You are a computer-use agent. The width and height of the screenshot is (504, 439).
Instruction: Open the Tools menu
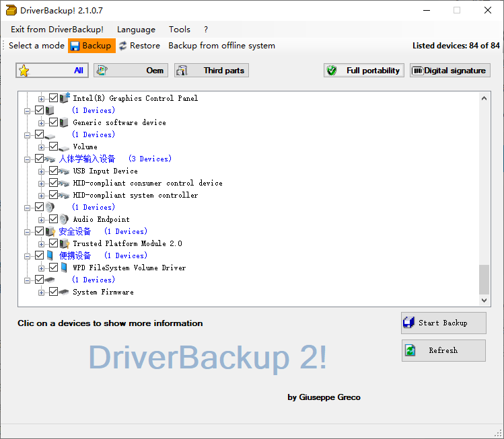pos(180,30)
